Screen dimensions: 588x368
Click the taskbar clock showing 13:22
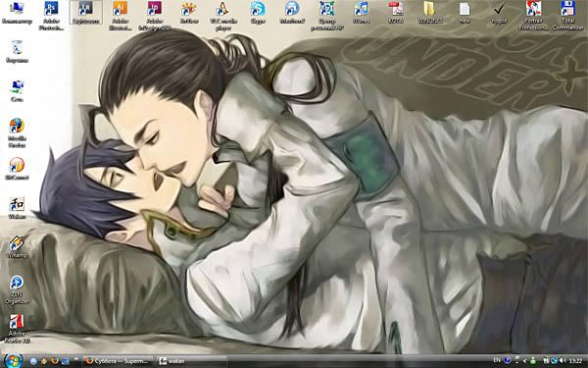click(575, 361)
